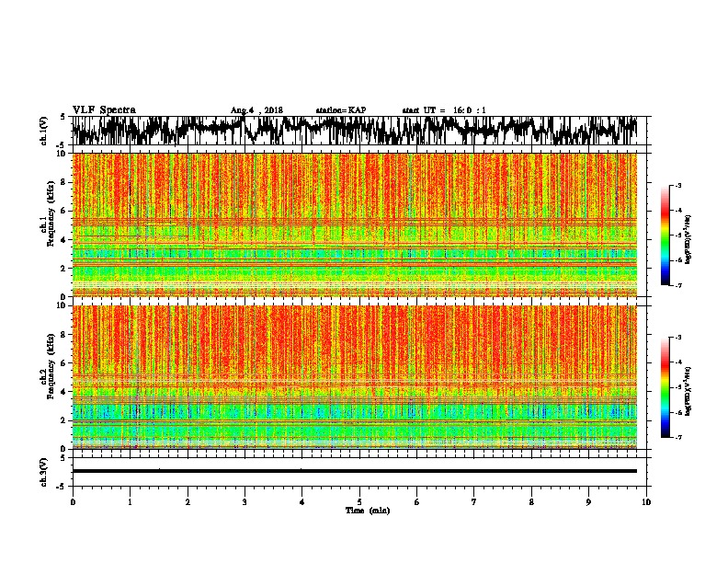Click the '-3' label on ch.2 color bar
The width and height of the screenshot is (728, 563).
point(677,338)
